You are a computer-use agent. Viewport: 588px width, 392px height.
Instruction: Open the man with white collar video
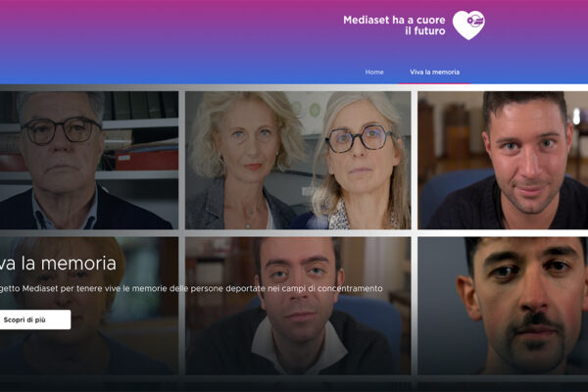click(x=298, y=306)
